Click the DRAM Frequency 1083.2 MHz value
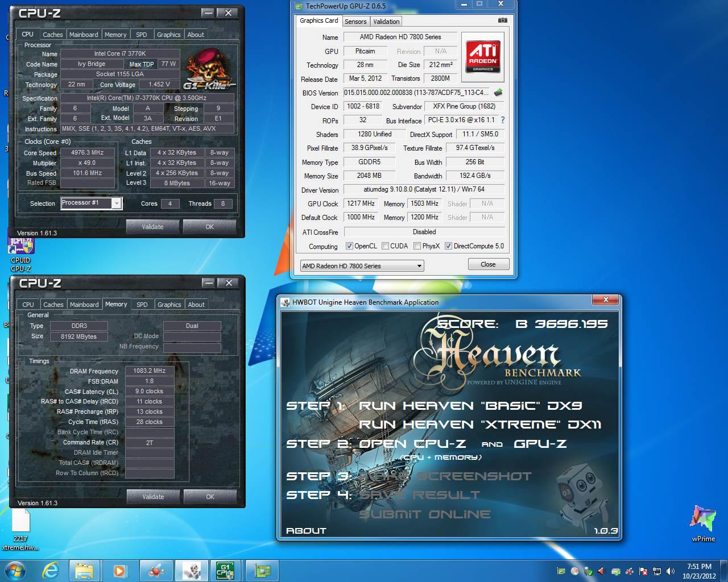This screenshot has width=728, height=582. (149, 371)
